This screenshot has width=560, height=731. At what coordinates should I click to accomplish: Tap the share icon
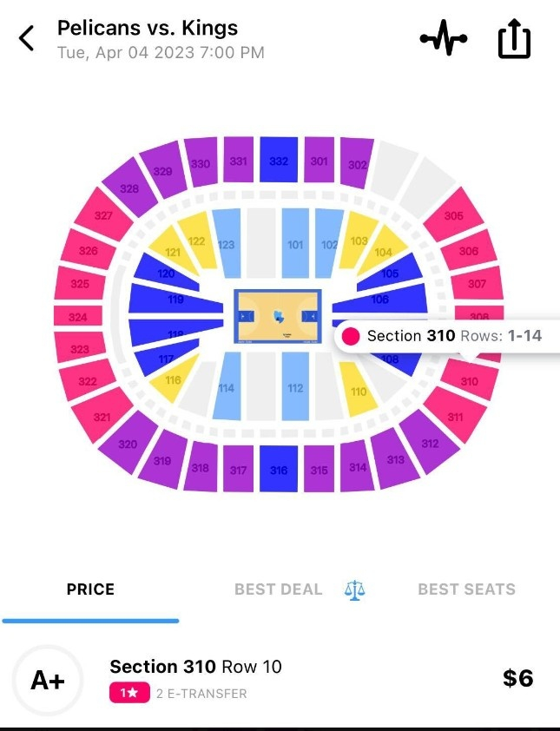point(514,40)
